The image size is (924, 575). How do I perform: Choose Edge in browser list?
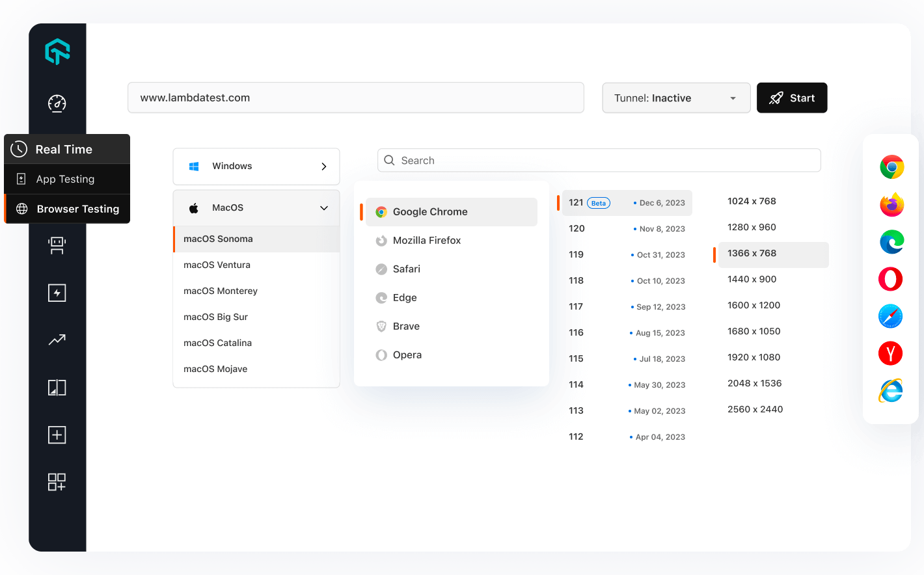pyautogui.click(x=452, y=298)
